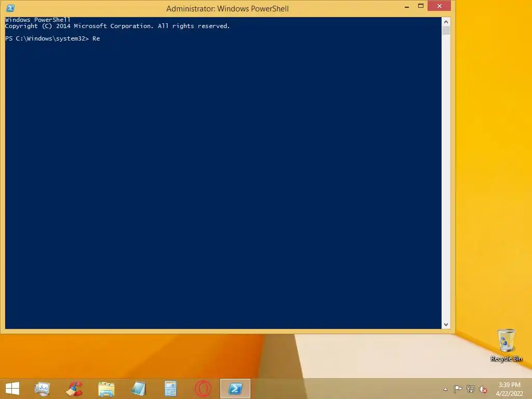Viewport: 532px width, 399px height.
Task: Minimize the PowerShell window
Action: point(406,6)
